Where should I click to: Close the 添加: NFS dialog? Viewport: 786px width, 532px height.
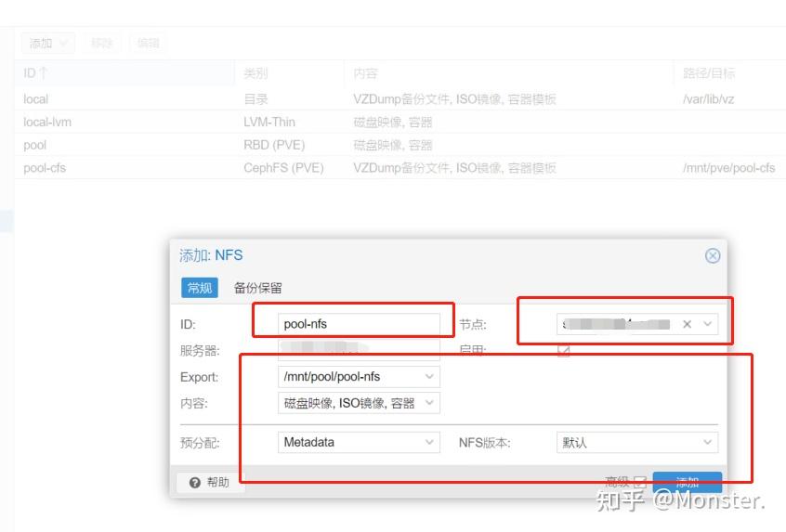click(x=713, y=256)
